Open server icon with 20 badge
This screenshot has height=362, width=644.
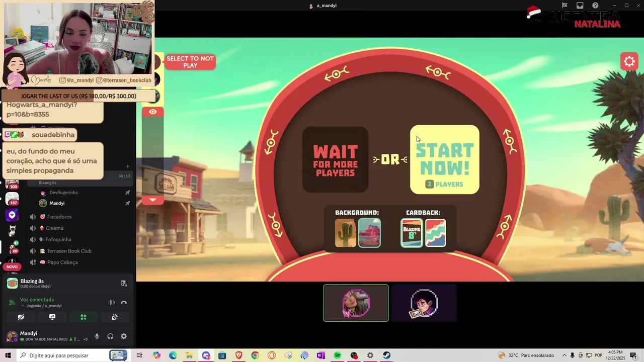(12, 247)
